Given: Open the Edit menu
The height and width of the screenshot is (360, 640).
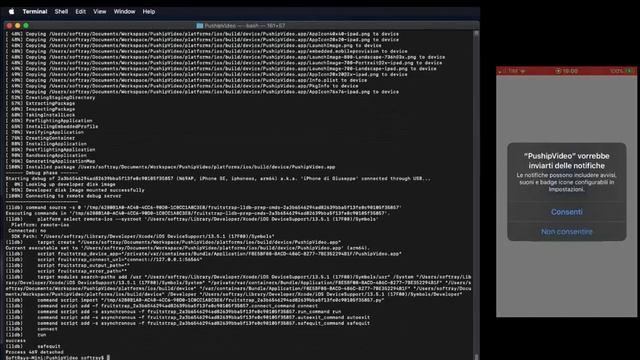Looking at the screenshot, I should 80,11.
